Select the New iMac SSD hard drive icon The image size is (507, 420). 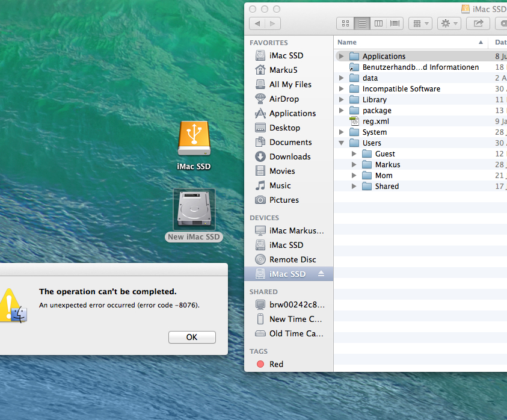pyautogui.click(x=194, y=209)
